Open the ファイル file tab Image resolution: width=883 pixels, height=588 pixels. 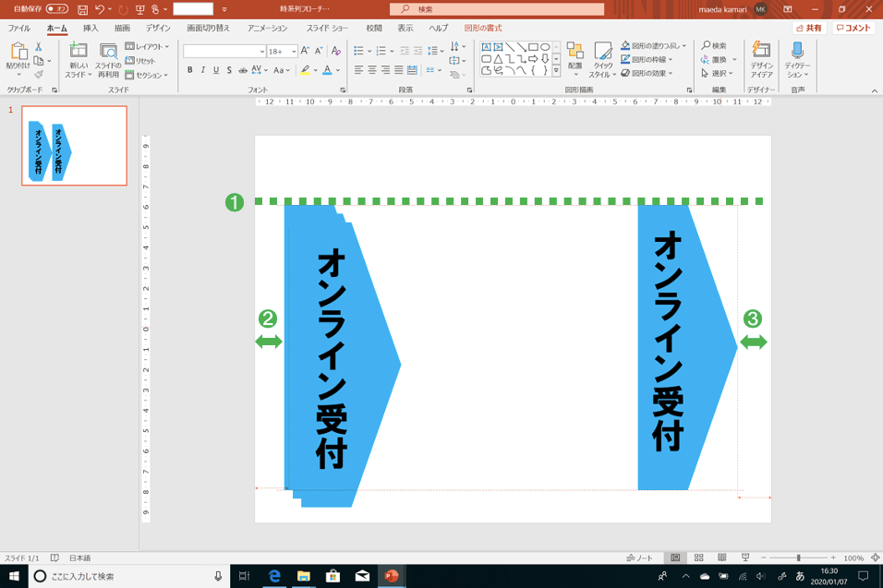click(19, 28)
